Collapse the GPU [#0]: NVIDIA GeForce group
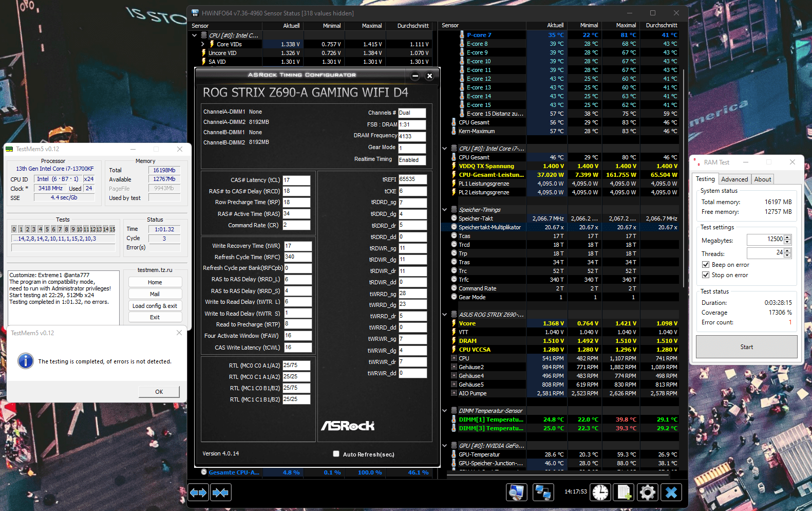 (444, 446)
